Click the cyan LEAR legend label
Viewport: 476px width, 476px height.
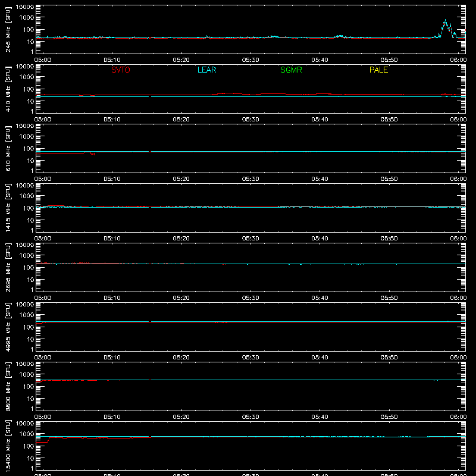pyautogui.click(x=206, y=70)
